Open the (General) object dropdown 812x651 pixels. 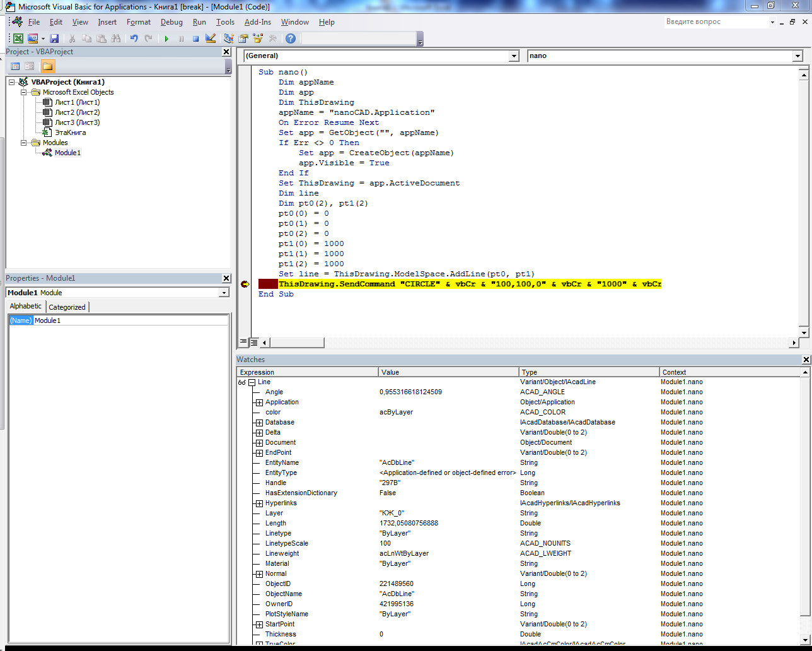click(513, 56)
